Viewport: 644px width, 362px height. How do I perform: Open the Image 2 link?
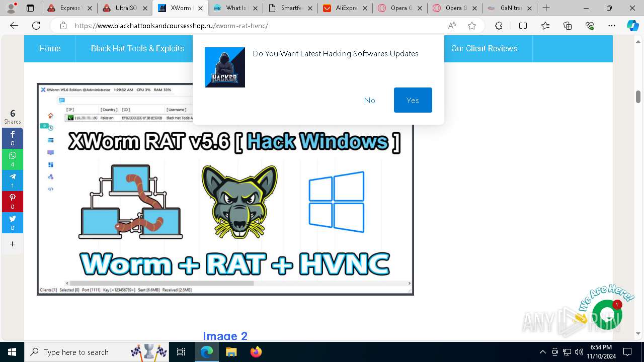(x=225, y=336)
